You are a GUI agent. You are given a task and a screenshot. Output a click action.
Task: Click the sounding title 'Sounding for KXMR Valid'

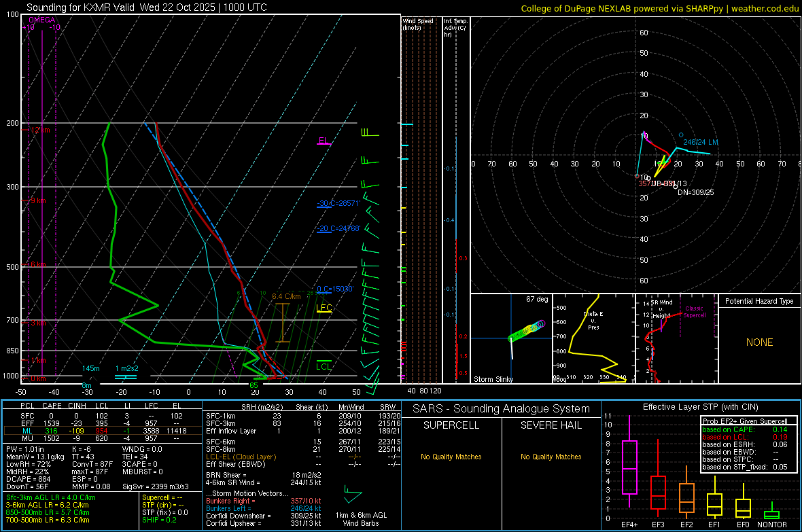tap(82, 7)
